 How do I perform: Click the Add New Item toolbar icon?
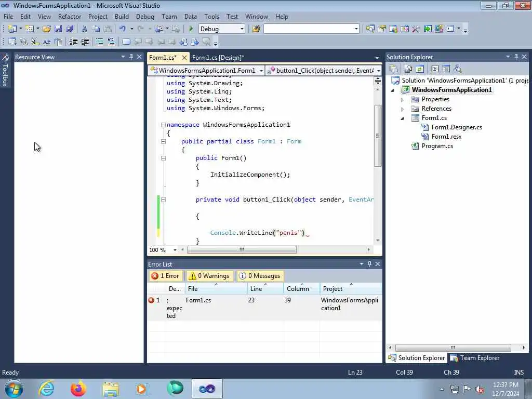tap(30, 29)
